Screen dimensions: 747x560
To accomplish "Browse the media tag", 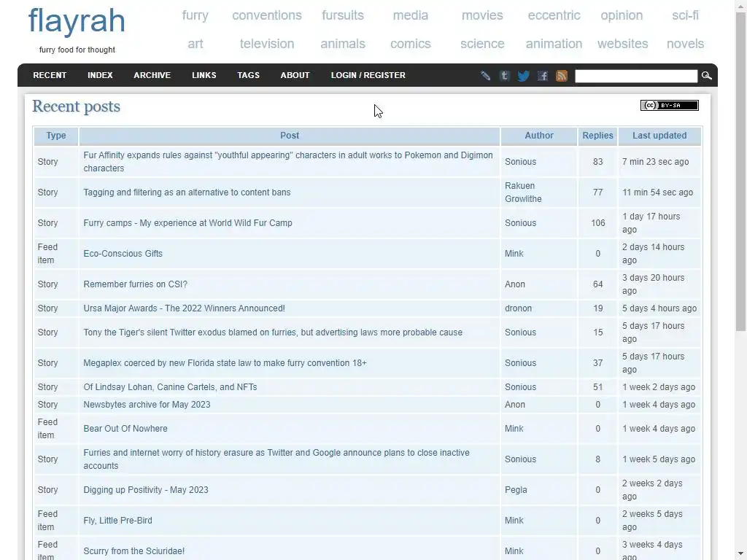I will [411, 15].
